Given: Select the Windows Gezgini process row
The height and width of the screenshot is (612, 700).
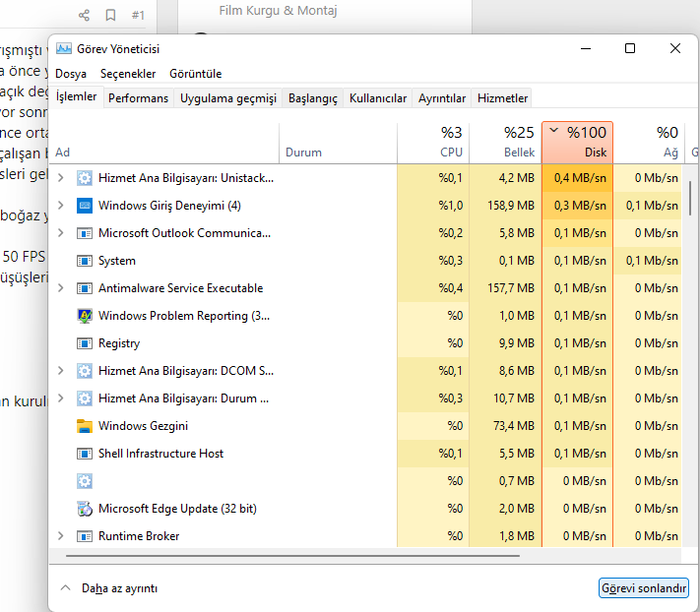Looking at the screenshot, I should click(365, 426).
